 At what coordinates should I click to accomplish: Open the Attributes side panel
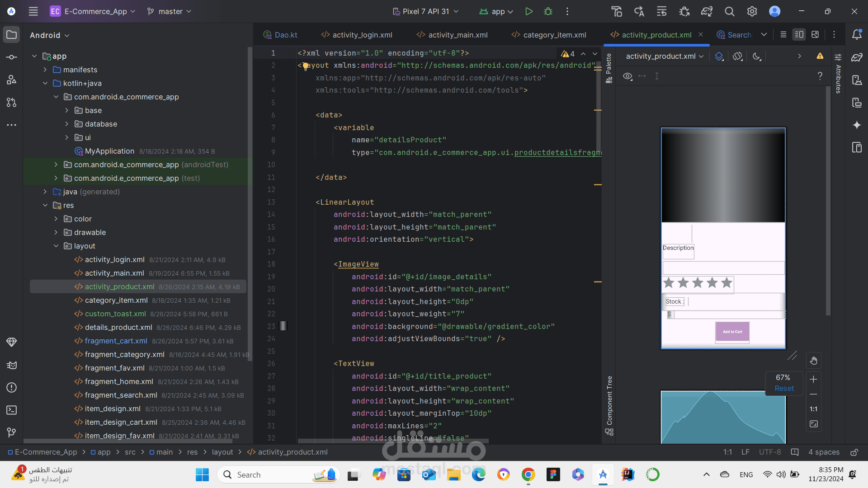click(x=838, y=75)
